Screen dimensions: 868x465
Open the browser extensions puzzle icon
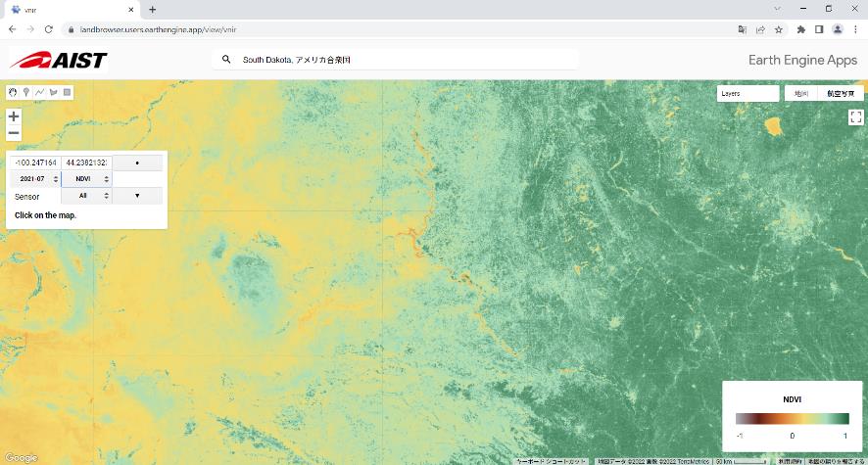tap(801, 29)
